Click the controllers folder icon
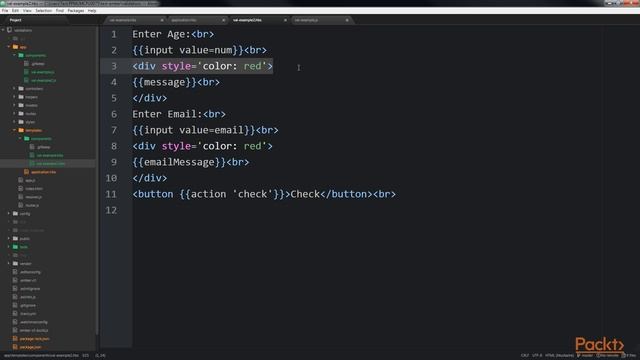 (x=21, y=89)
